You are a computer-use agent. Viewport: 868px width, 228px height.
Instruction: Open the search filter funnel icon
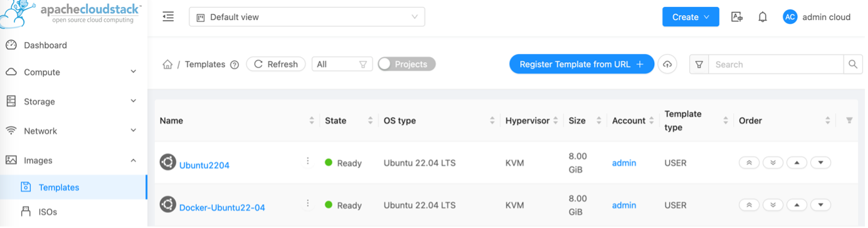(699, 64)
